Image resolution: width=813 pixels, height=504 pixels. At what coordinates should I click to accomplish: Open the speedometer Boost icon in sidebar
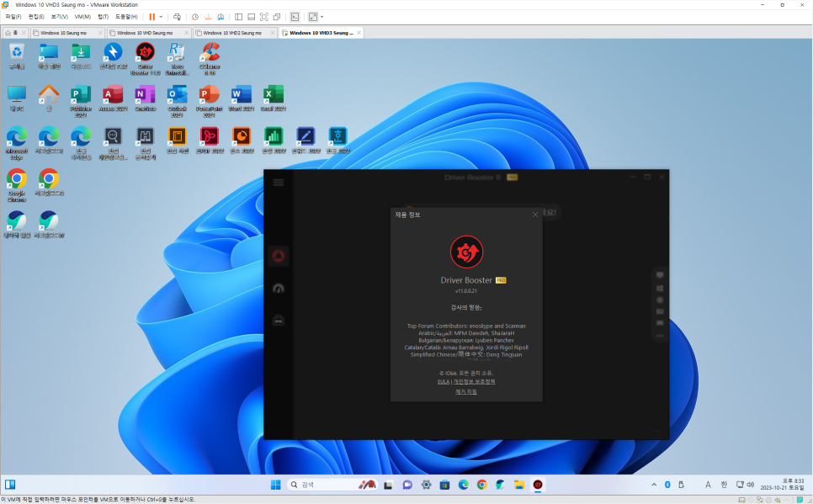point(279,289)
